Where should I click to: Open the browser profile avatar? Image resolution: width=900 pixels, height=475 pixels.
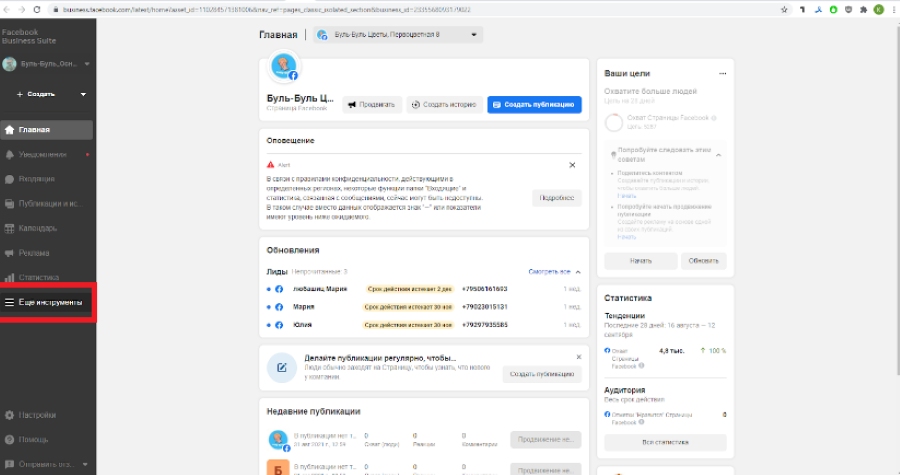point(879,10)
